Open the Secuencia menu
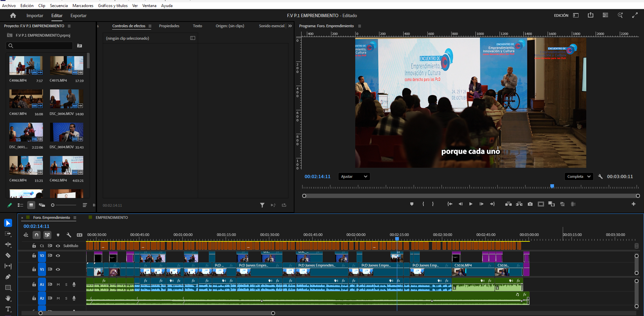644x316 pixels. [59, 5]
